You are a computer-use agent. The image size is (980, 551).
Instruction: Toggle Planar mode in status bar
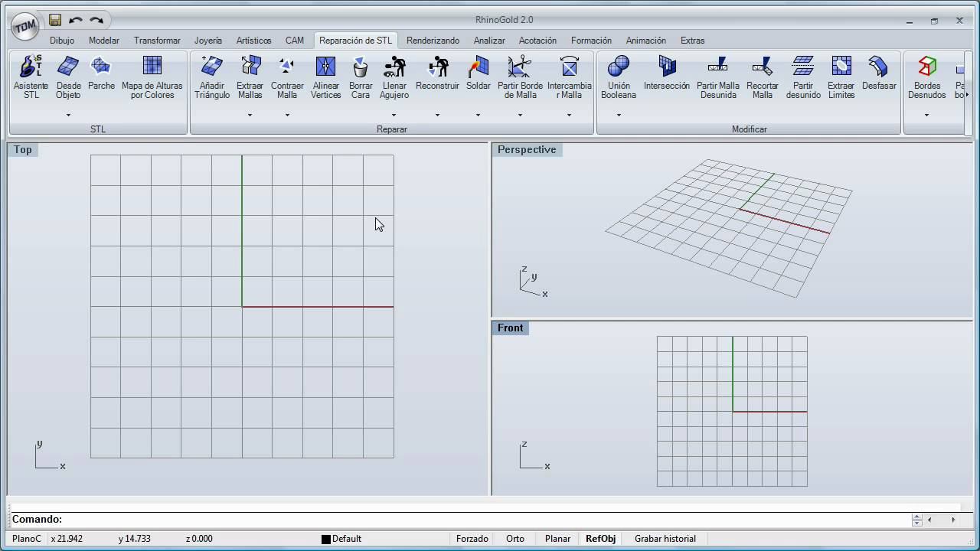pyautogui.click(x=557, y=539)
